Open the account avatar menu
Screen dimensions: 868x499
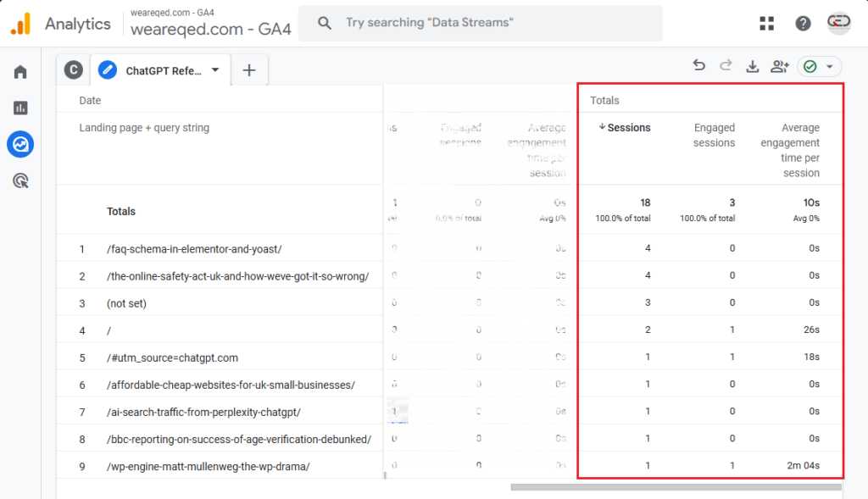[x=838, y=23]
